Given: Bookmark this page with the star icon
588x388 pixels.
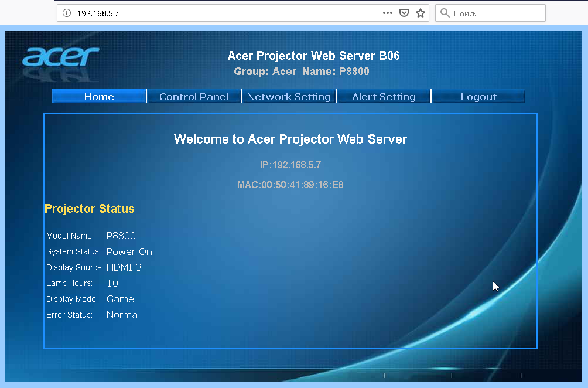Looking at the screenshot, I should tap(421, 13).
